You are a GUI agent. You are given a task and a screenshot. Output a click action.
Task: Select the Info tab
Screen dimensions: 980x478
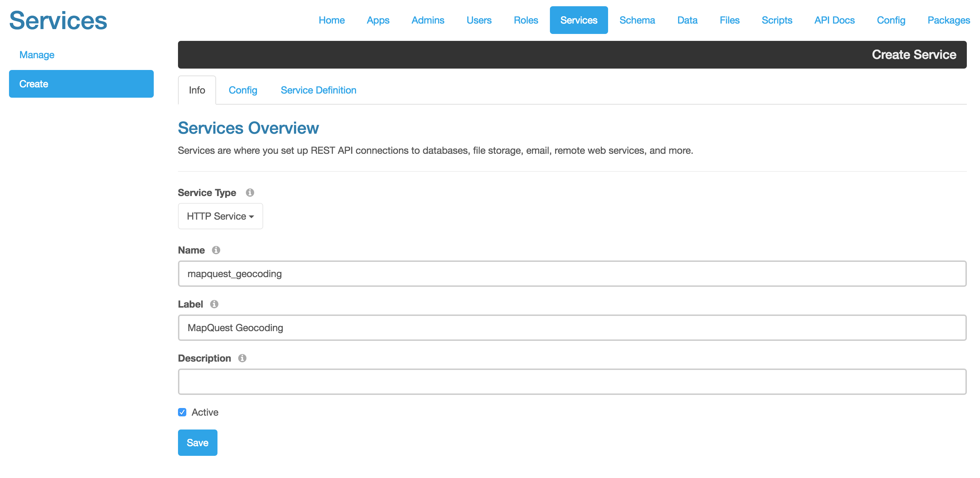(197, 90)
